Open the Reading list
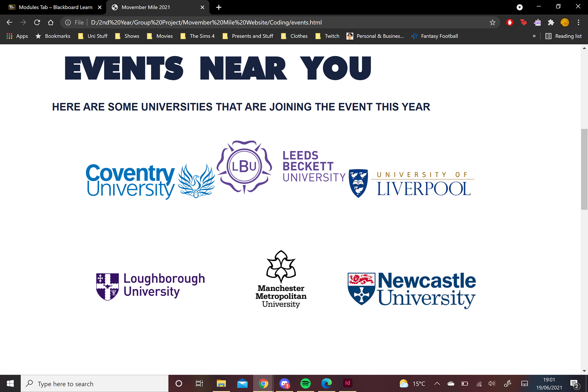The image size is (588, 392). (563, 36)
